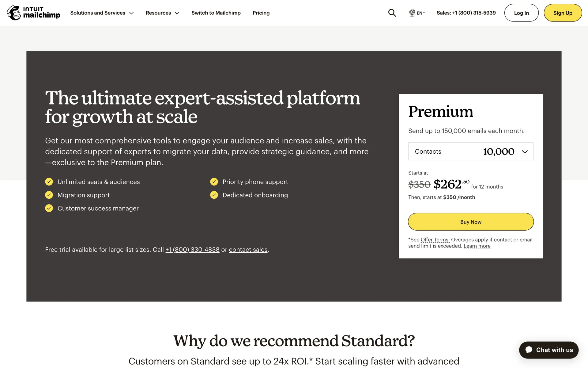Screen dimensions: 588x368
Task: Click the Migration support checkmark icon
Action: 49,195
